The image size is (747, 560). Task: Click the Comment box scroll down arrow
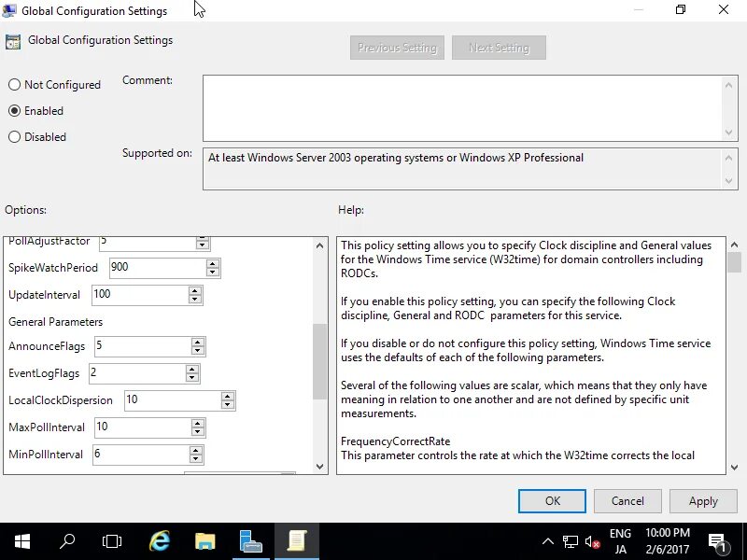tap(728, 133)
